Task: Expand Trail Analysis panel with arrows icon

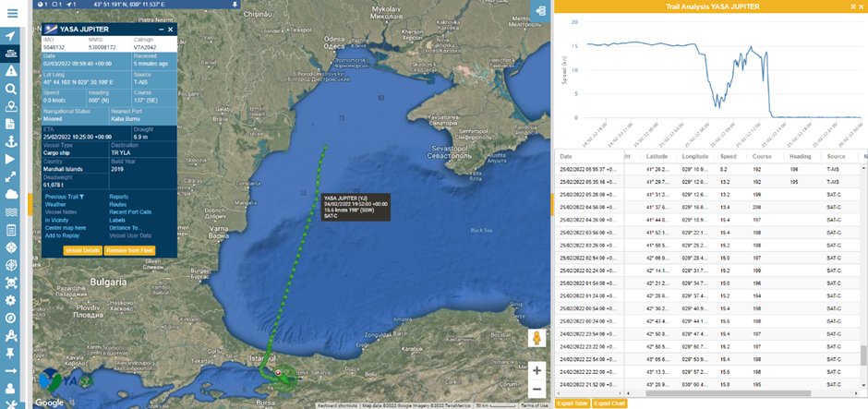Action: [853, 6]
